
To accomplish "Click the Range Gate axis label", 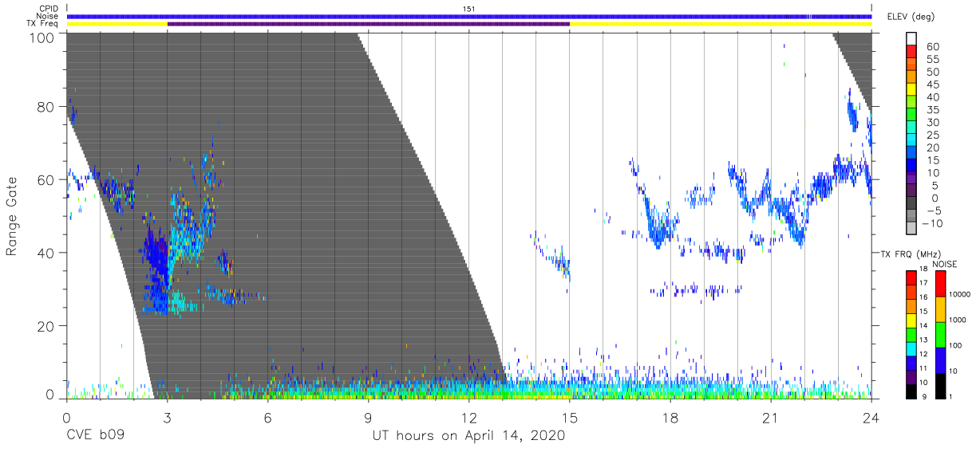I will (x=12, y=216).
